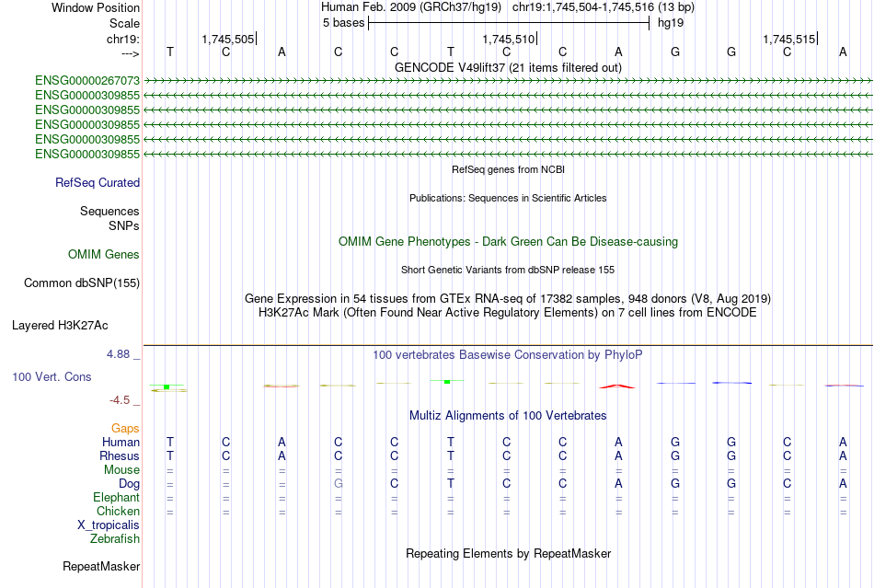
Task: Select the Human alignment row label
Action: click(x=121, y=442)
